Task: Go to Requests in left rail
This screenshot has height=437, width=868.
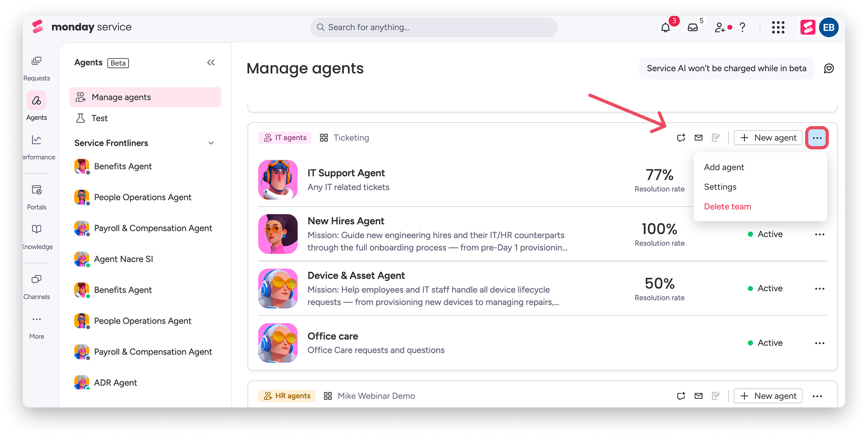Action: [36, 68]
